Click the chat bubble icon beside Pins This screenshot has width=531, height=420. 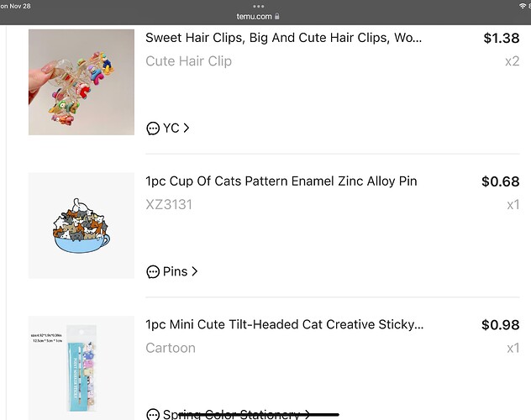point(153,272)
